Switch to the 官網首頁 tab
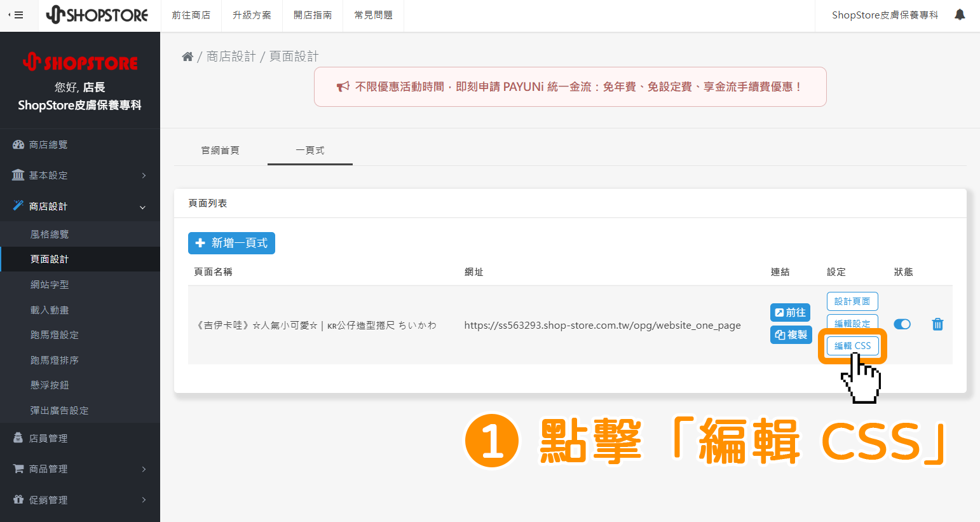Image resolution: width=980 pixels, height=522 pixels. [221, 150]
